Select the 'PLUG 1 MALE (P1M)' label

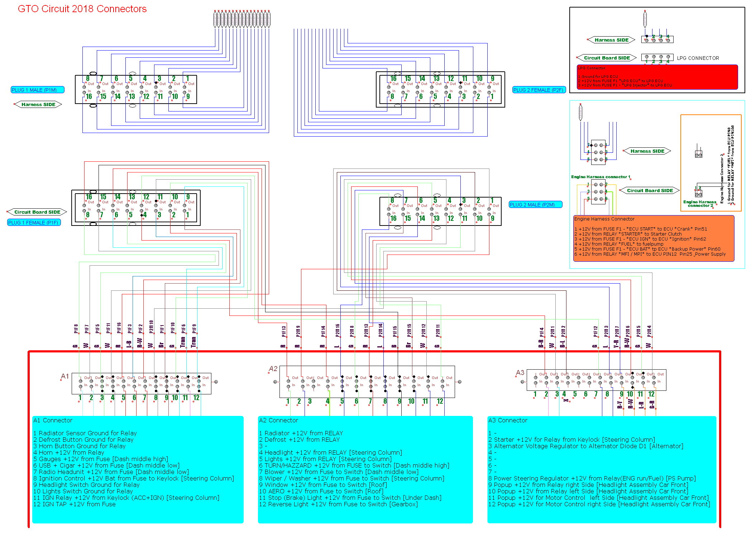[38, 90]
